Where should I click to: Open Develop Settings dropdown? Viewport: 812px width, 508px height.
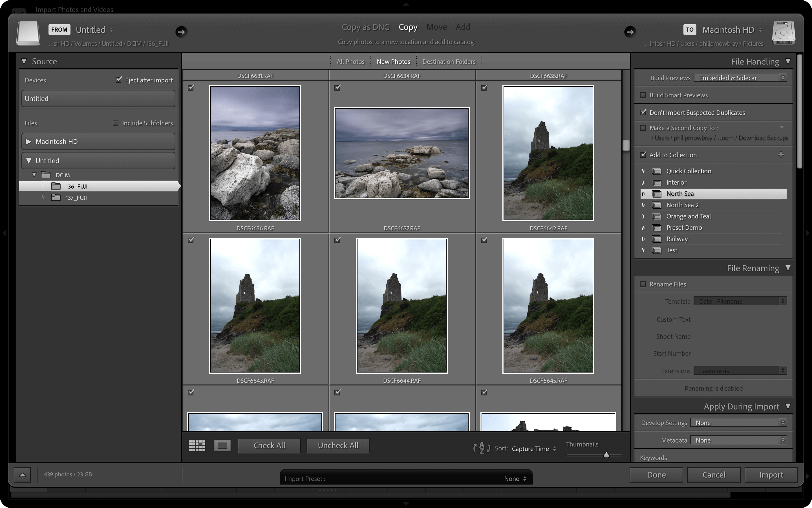coord(738,422)
